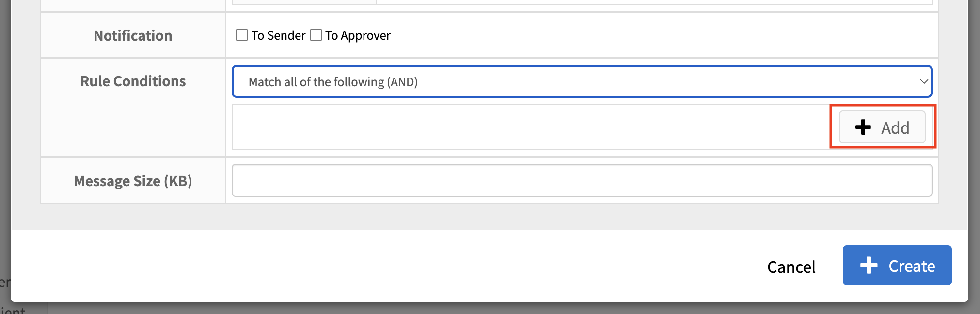Click the 'To Approver' label text
Viewport: 980px width, 314px height.
[x=358, y=35]
